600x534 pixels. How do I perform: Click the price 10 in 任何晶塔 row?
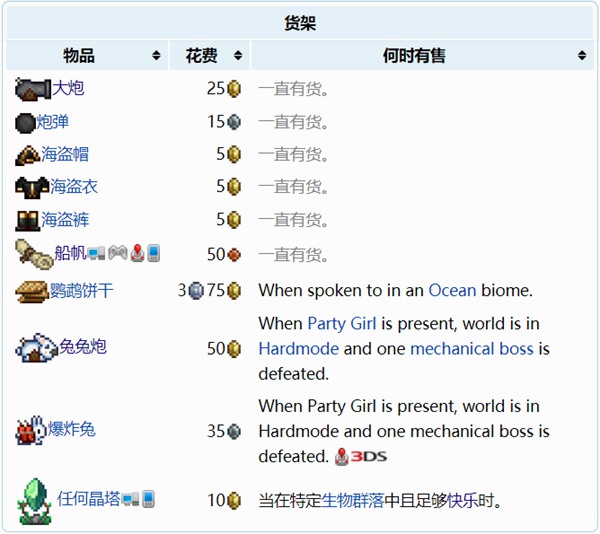pyautogui.click(x=216, y=500)
